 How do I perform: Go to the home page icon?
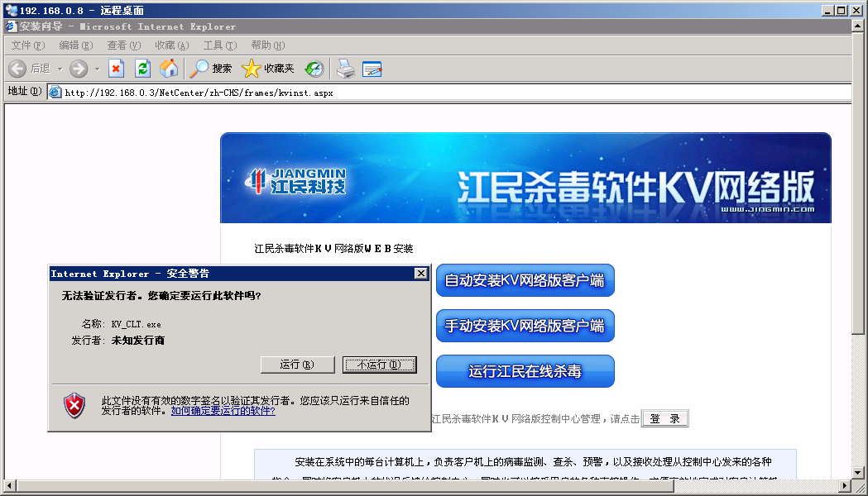tap(169, 69)
